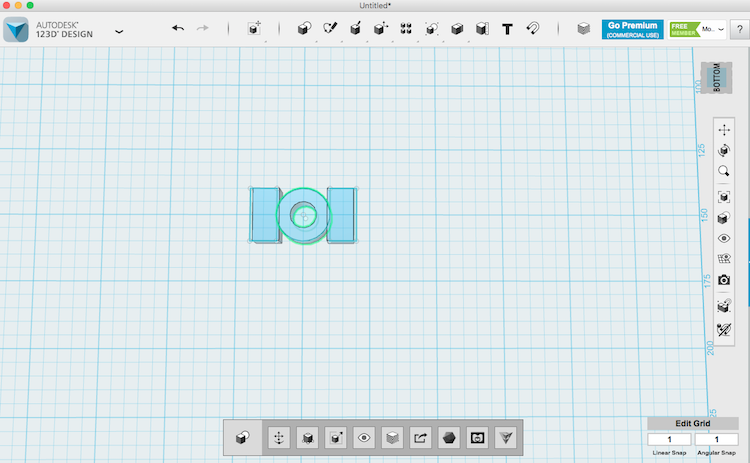Select the Pan navigation tool
This screenshot has height=463, width=750.
724,130
